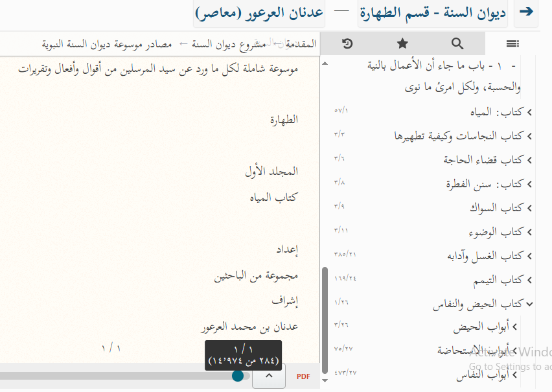552x392 pixels.
Task: Open the reading history clock tab
Action: click(347, 43)
